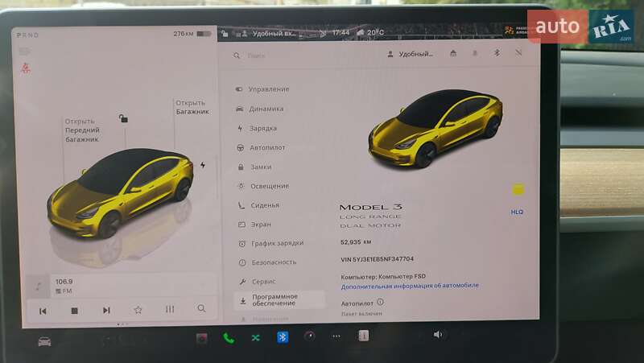Skip to previous radio station
Screen dimensions: 644x363
coord(43,311)
